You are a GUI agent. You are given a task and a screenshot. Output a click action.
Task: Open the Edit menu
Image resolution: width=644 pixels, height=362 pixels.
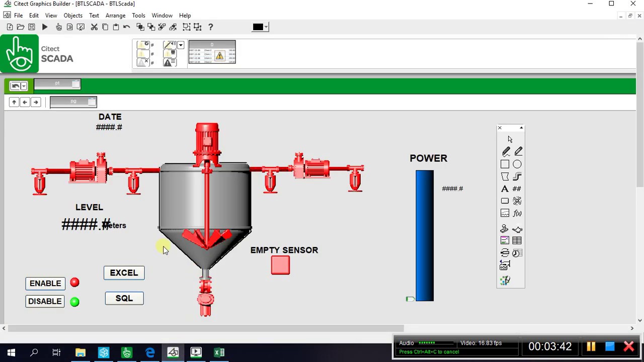click(34, 16)
